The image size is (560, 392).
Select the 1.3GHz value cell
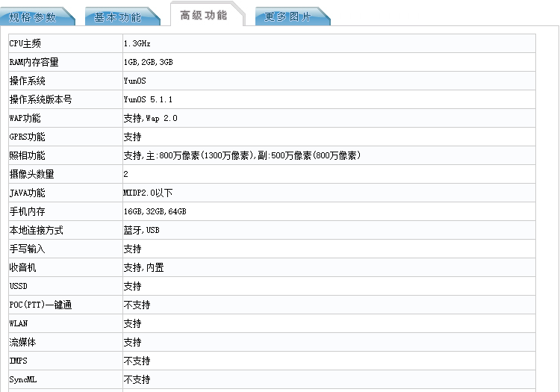point(137,44)
